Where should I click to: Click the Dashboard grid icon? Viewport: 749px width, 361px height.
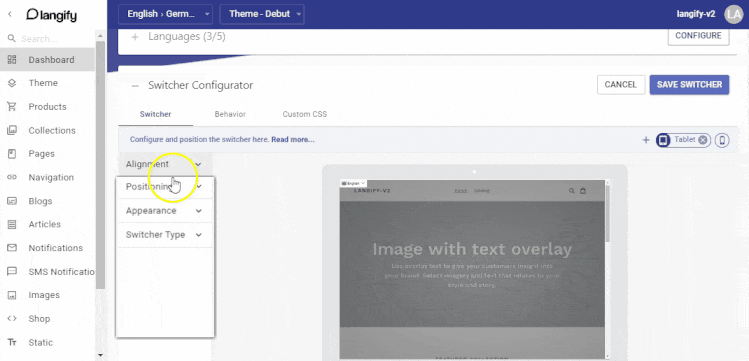click(12, 60)
